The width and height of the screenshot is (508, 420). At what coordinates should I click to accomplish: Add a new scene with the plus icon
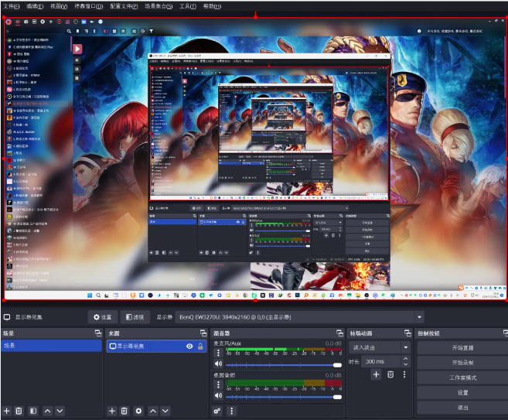click(7, 411)
